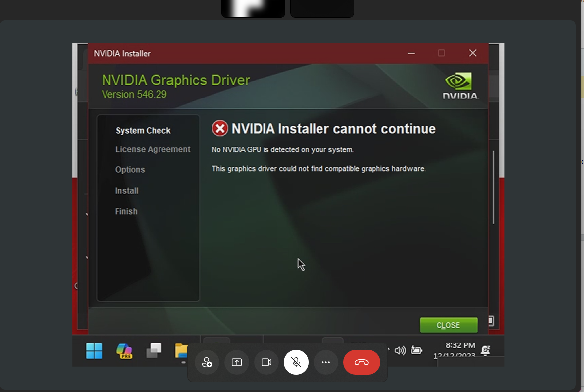
Task: Click the red error X icon
Action: 220,128
